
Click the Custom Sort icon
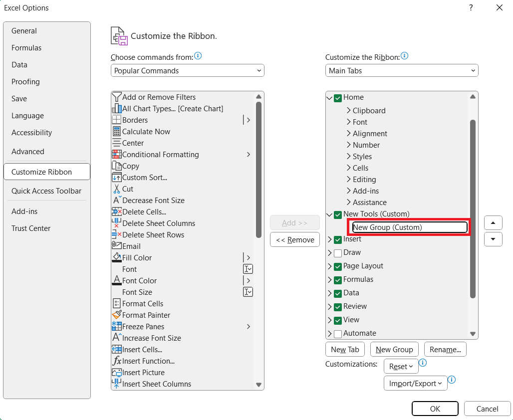pyautogui.click(x=116, y=177)
